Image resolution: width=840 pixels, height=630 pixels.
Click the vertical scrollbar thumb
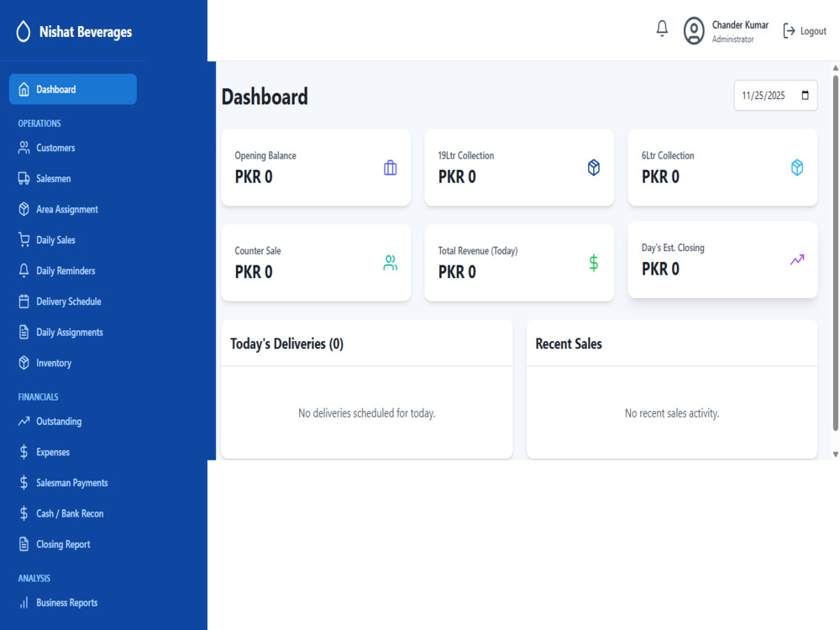[x=835, y=252]
